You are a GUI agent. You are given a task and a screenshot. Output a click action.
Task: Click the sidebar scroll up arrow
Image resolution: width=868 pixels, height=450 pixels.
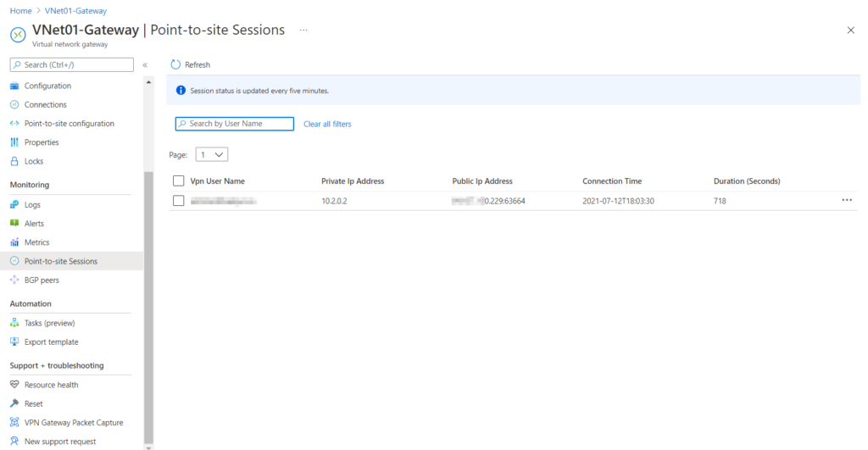(148, 82)
